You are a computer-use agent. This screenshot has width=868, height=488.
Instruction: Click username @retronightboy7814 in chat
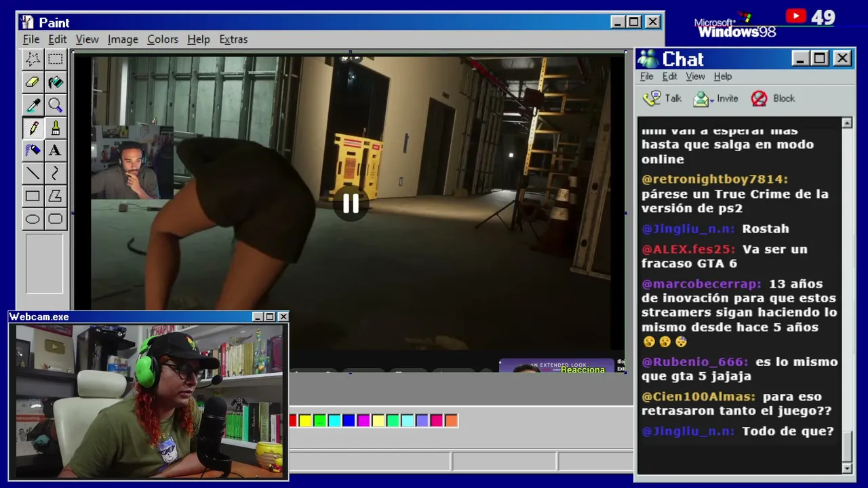pos(715,180)
